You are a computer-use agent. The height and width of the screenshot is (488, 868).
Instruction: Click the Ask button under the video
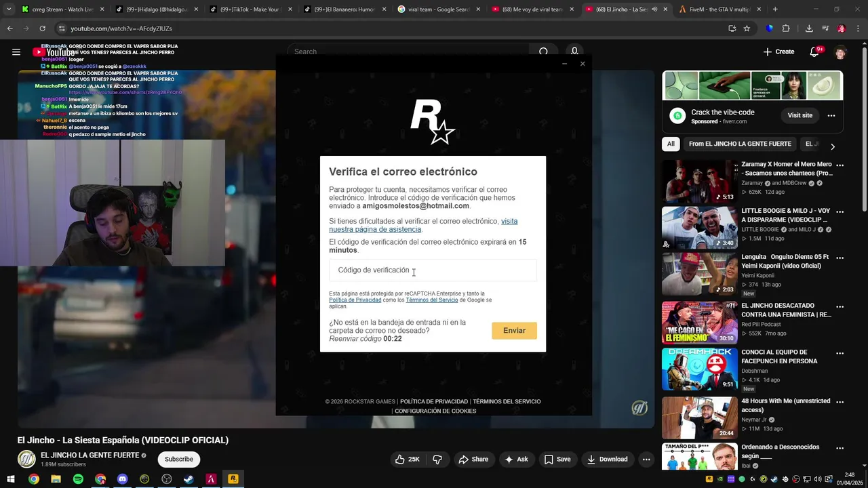(x=515, y=459)
